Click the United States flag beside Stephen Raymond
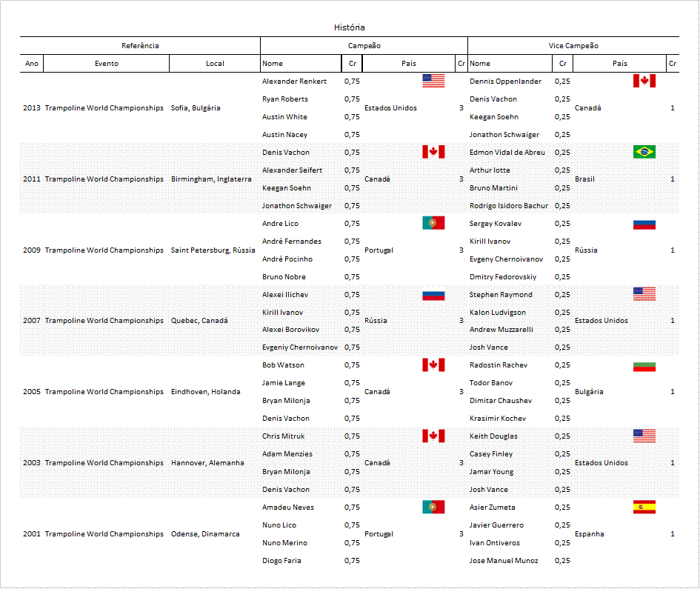This screenshot has height=589, width=700. [644, 294]
